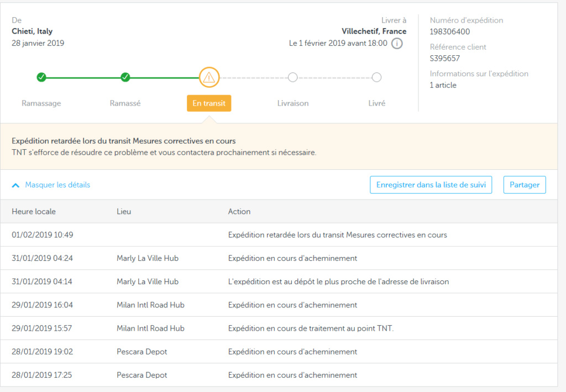566x392 pixels.
Task: Click the Référence client label
Action: [458, 47]
